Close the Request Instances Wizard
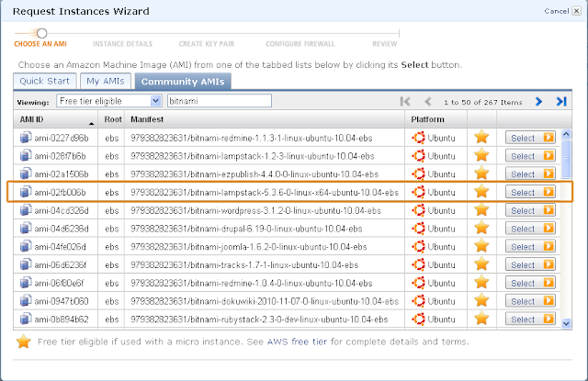 point(576,11)
